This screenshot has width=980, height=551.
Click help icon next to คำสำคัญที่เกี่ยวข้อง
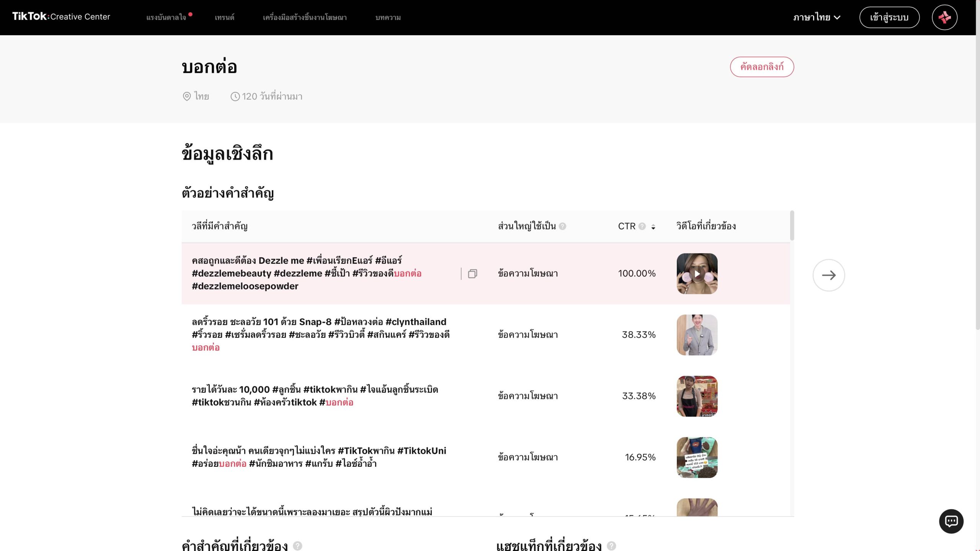[297, 546]
